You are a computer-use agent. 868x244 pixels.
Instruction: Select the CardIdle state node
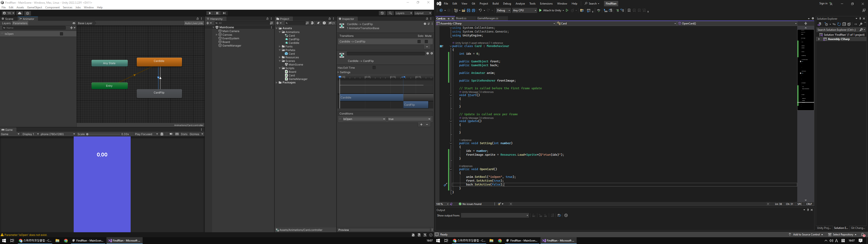point(159,62)
